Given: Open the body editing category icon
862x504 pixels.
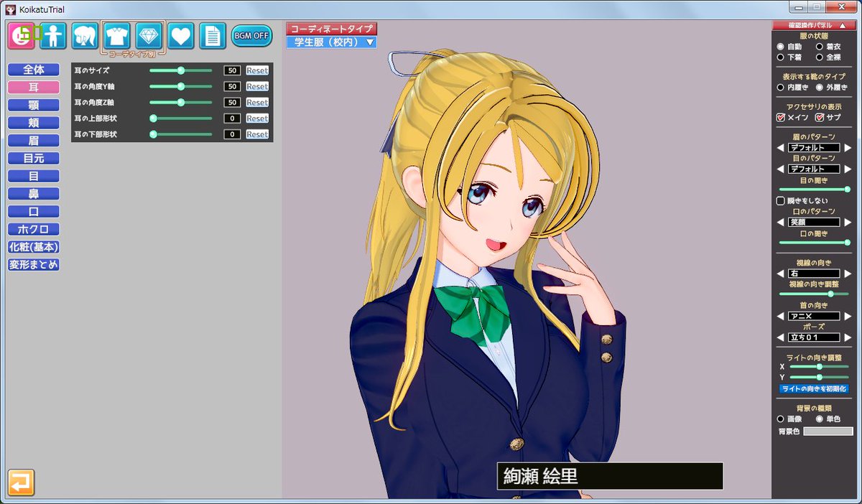Looking at the screenshot, I should click(x=53, y=35).
